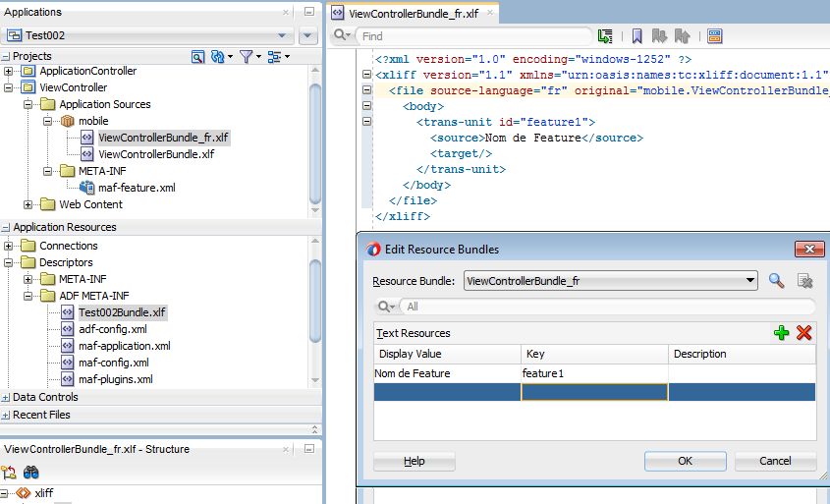Click the Projects navigator search icon
The height and width of the screenshot is (504, 830).
pos(197,57)
